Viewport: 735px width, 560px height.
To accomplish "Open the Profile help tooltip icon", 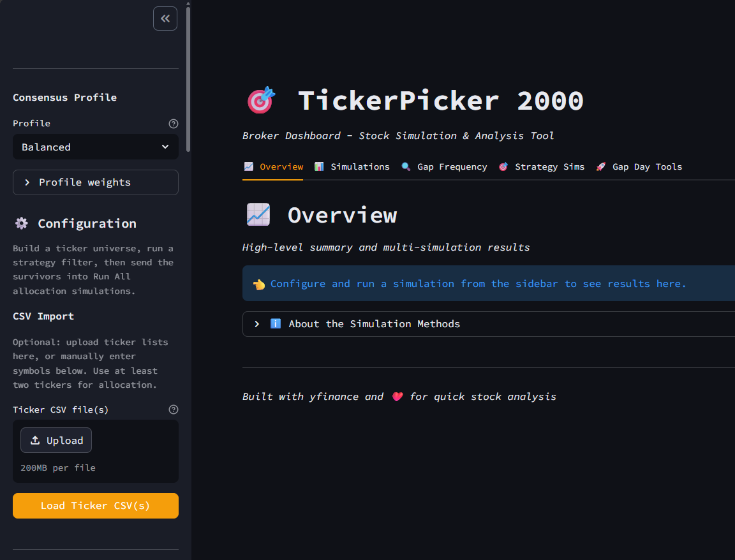I will point(174,124).
